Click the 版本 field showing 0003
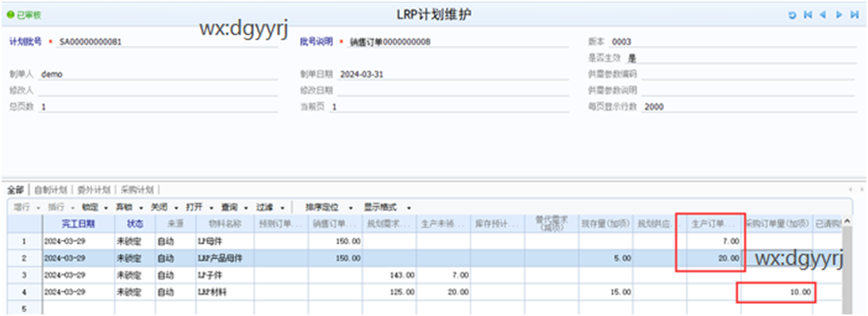This screenshot has width=868, height=316. click(x=732, y=42)
